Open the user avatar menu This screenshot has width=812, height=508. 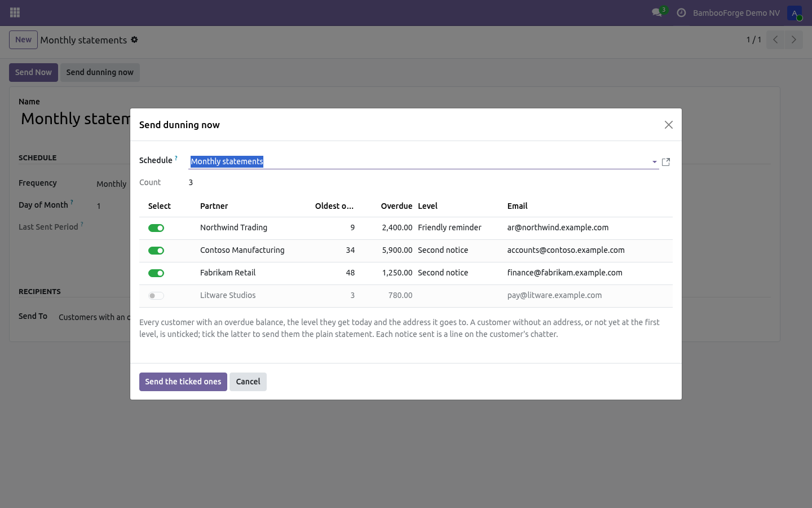795,12
